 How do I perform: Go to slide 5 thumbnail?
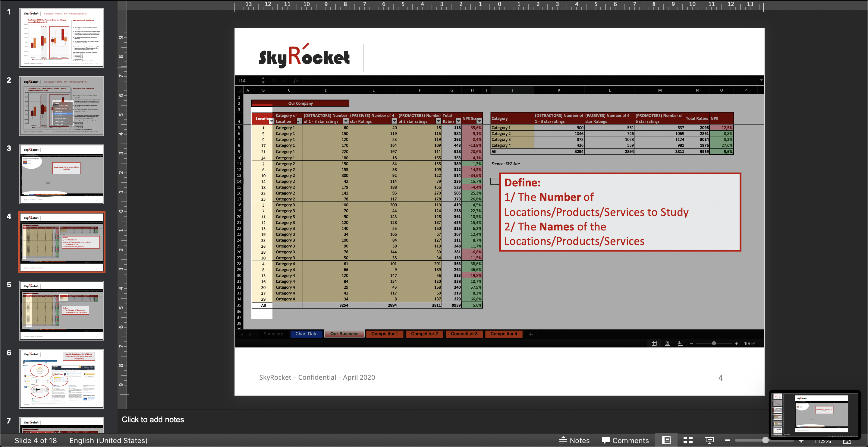(x=61, y=310)
